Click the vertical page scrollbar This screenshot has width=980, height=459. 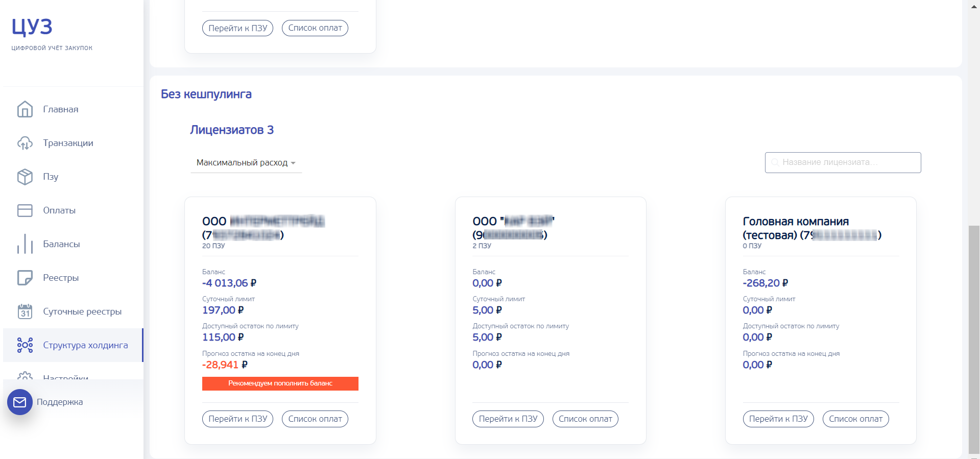974,339
